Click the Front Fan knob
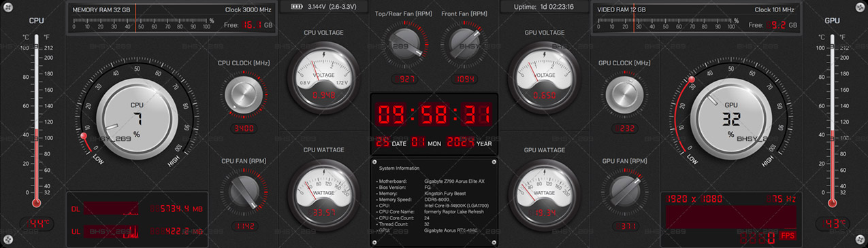868x248 pixels. [x=464, y=43]
